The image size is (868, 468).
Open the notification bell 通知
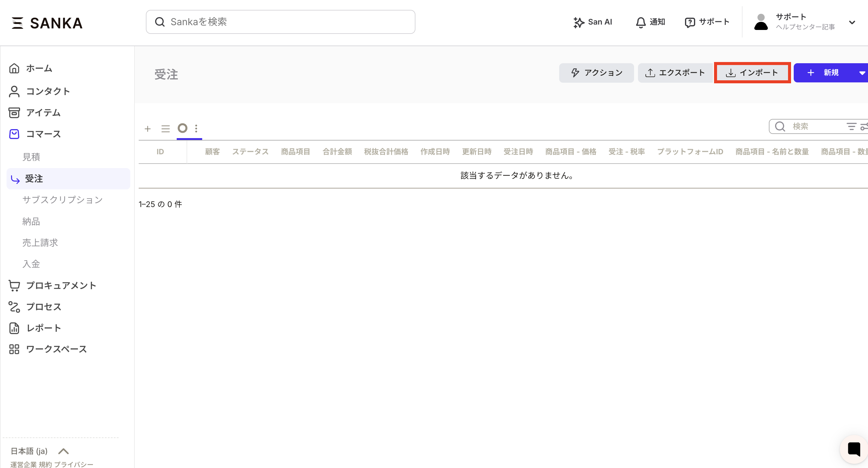(x=650, y=22)
